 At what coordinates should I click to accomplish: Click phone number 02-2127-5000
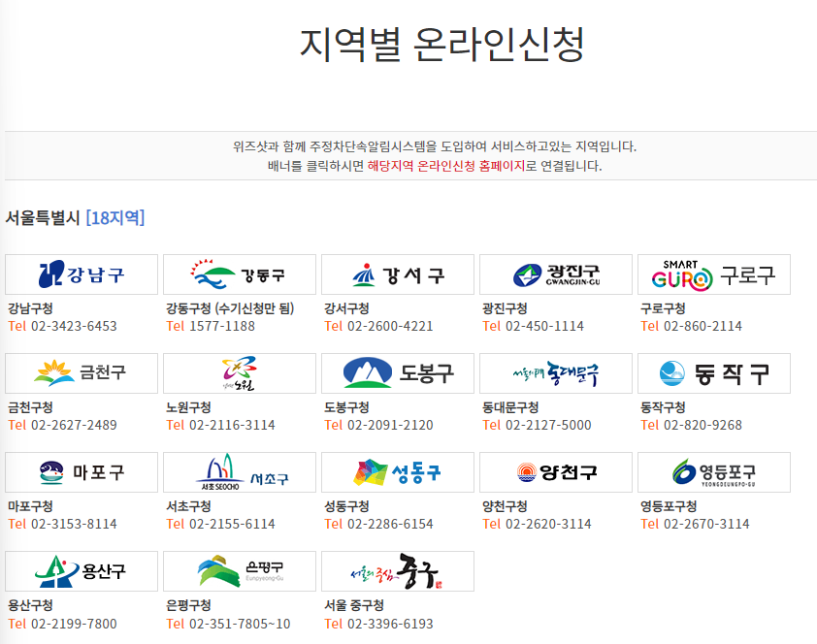point(548,426)
